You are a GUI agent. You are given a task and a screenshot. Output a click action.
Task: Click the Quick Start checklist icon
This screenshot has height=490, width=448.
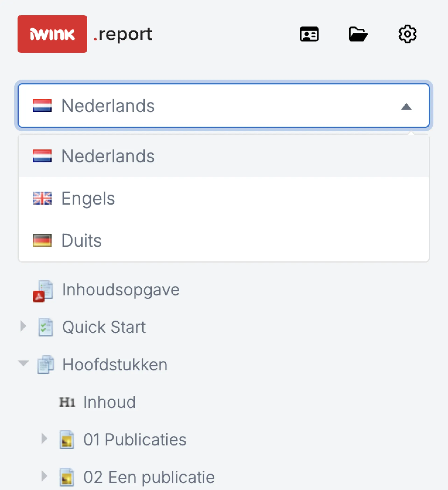[45, 327]
